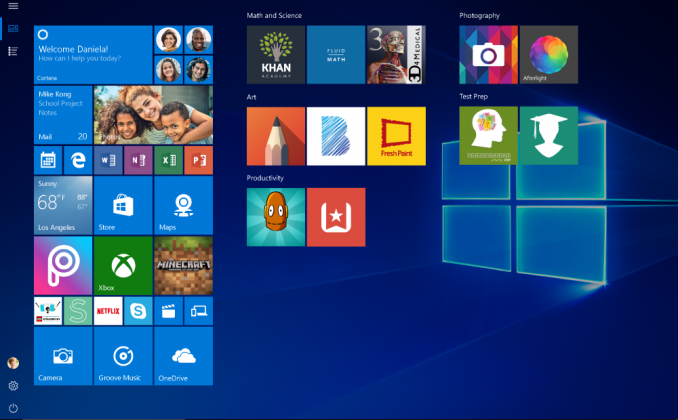Screen dimensions: 678x420
Task: Select top-right contact photo in People tile
Action: click(198, 39)
